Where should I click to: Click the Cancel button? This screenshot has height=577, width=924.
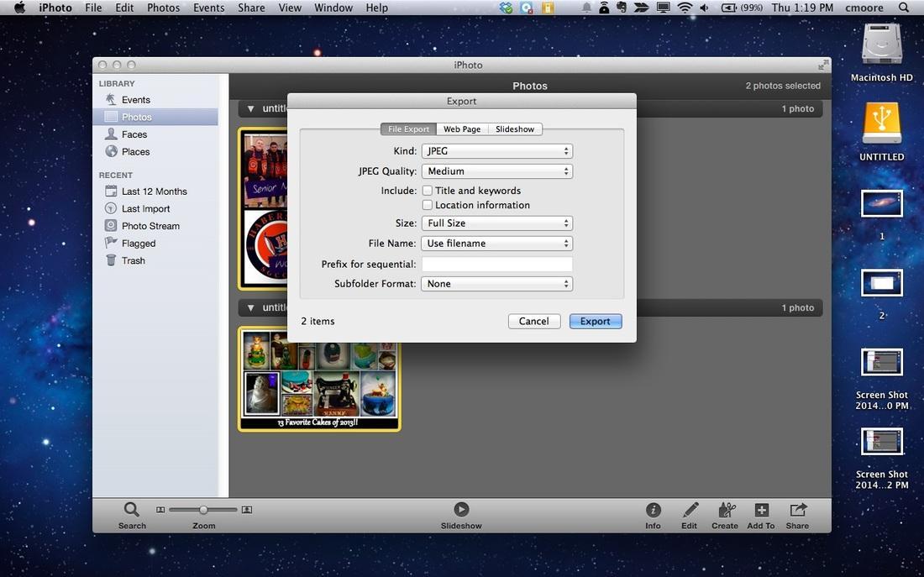pyautogui.click(x=533, y=321)
